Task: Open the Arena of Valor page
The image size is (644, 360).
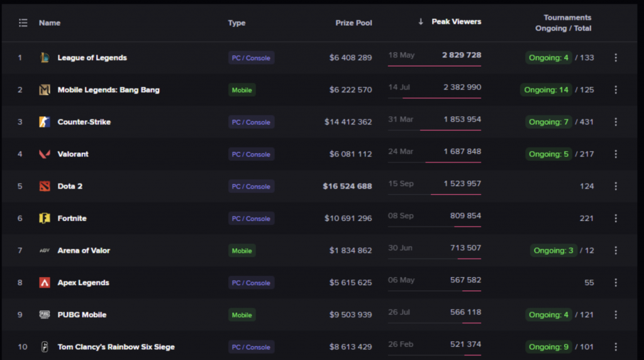Action: tap(84, 251)
